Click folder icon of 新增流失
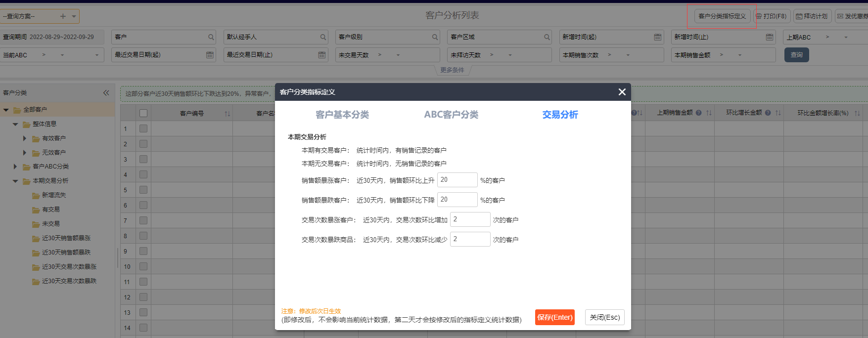The height and width of the screenshot is (338, 868). (36, 196)
